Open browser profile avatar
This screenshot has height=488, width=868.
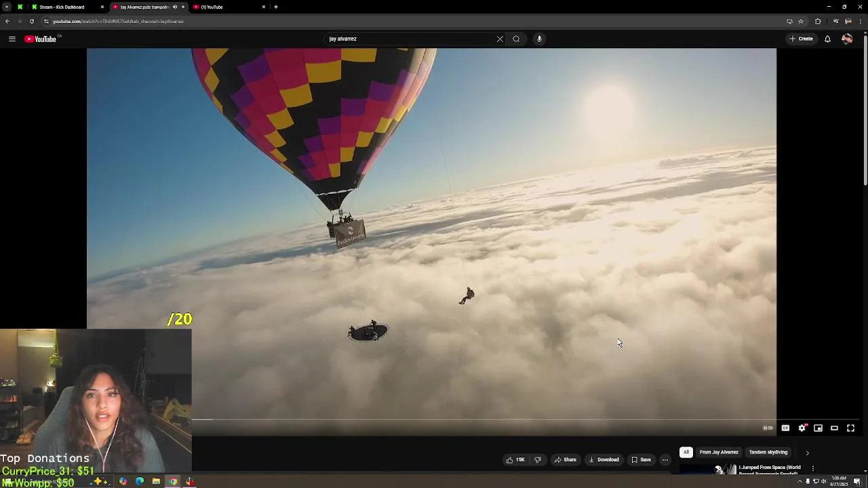pyautogui.click(x=848, y=21)
